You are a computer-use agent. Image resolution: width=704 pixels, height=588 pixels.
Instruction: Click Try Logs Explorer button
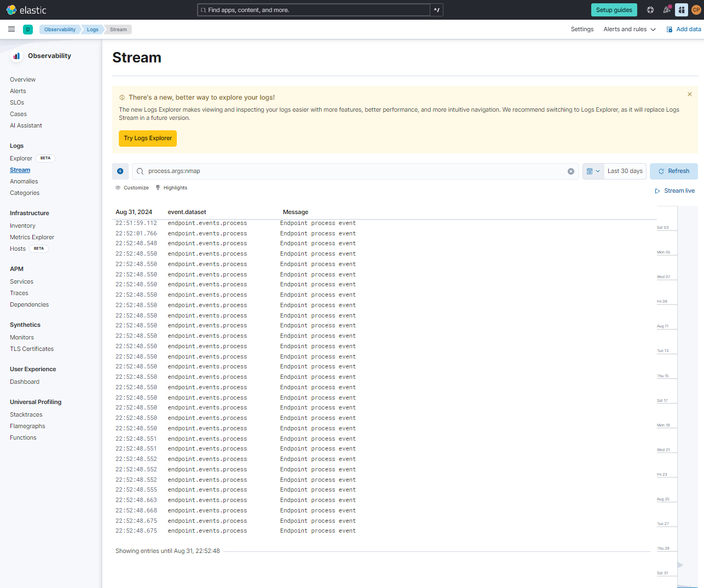(x=148, y=139)
